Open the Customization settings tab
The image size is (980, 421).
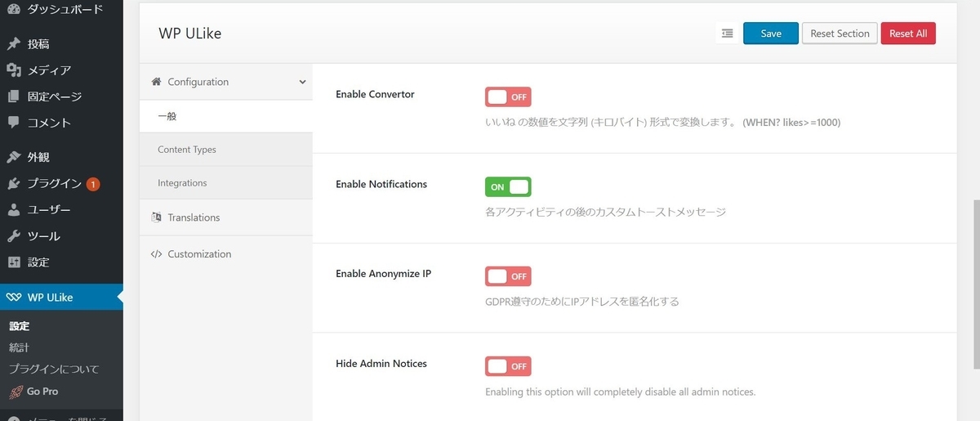coord(199,254)
